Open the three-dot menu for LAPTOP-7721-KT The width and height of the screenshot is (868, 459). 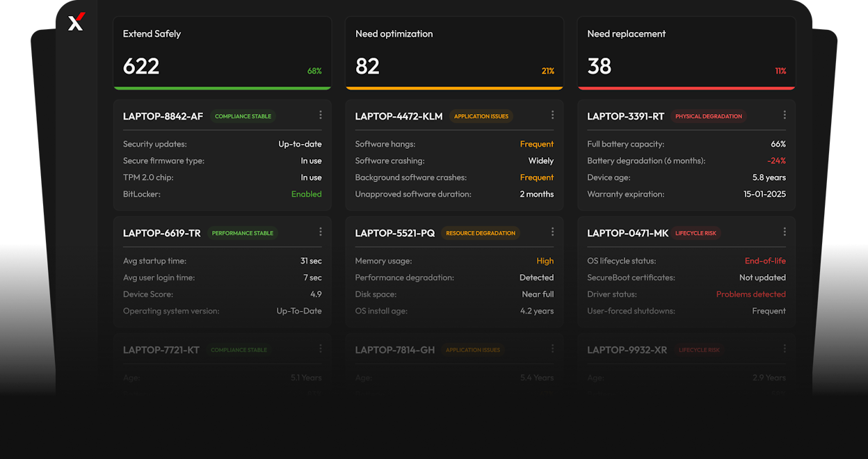click(x=321, y=349)
